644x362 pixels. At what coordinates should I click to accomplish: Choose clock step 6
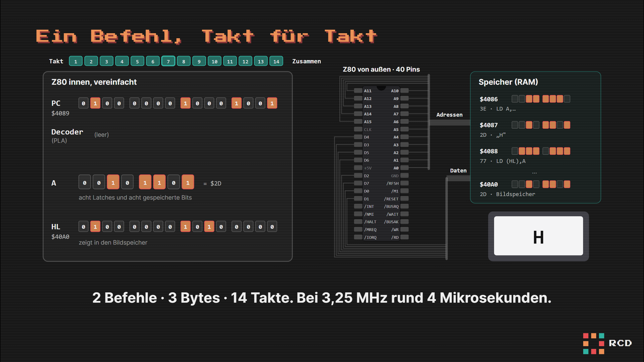[x=153, y=61]
